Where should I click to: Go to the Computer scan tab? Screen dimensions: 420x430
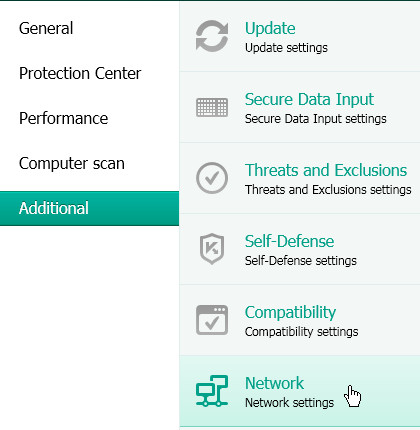pyautogui.click(x=72, y=163)
